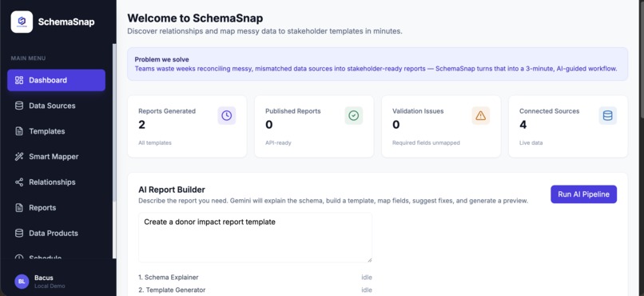The image size is (644, 296).
Task: Click the Templates document icon
Action: click(19, 131)
